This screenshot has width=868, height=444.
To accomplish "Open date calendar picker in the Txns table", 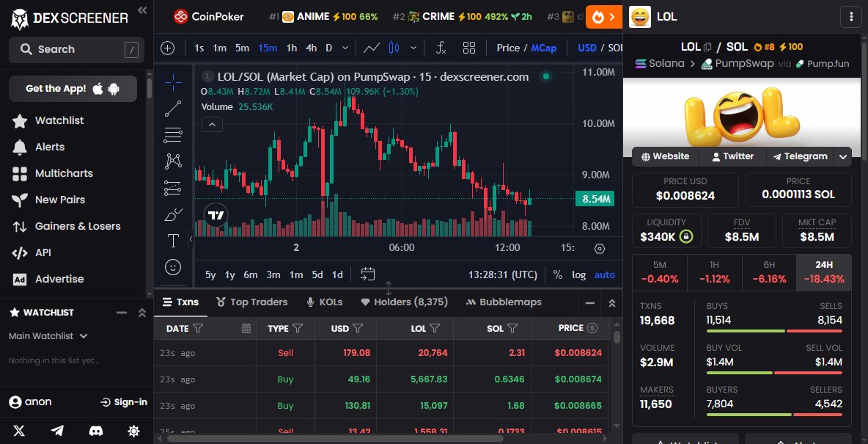I will (x=246, y=329).
